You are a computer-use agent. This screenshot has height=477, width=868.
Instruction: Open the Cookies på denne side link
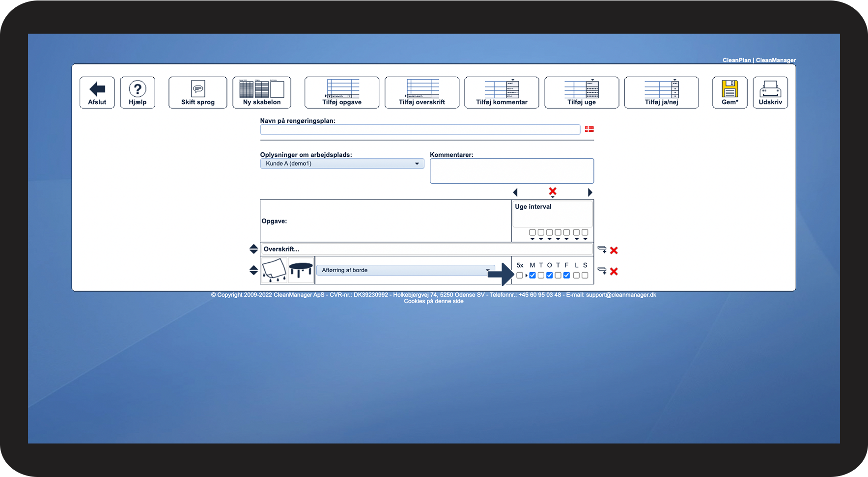tap(434, 301)
